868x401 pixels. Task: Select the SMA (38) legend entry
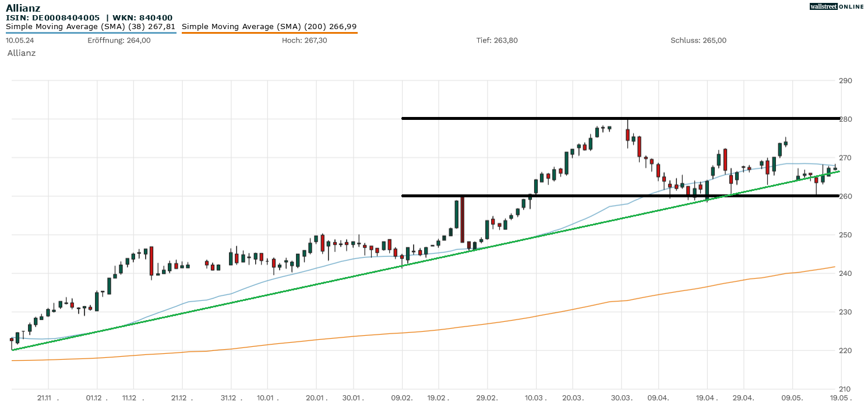point(91,26)
